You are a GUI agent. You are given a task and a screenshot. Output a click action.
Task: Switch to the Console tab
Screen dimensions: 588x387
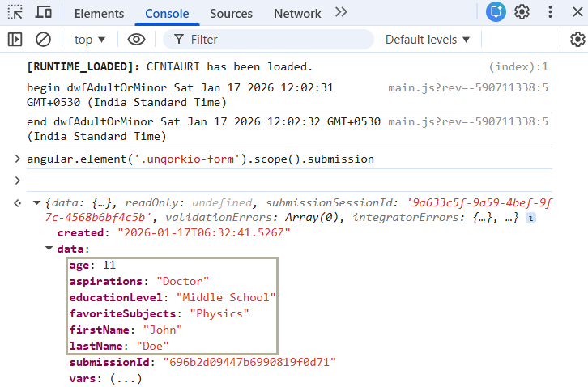tap(167, 14)
